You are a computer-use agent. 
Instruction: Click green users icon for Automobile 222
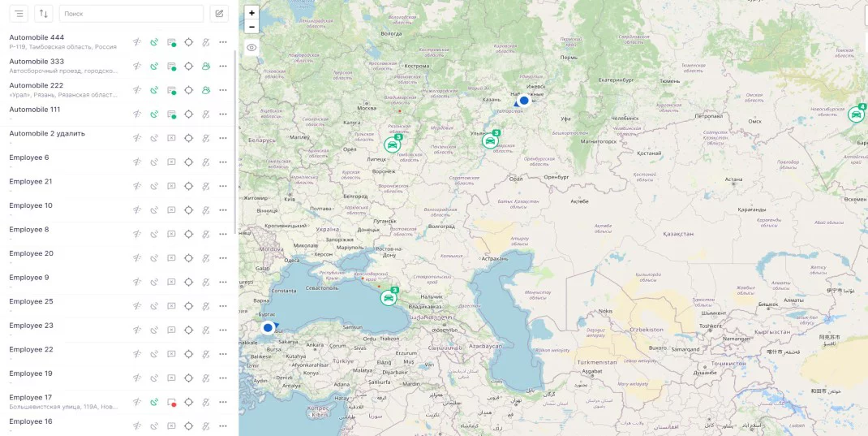pos(206,90)
